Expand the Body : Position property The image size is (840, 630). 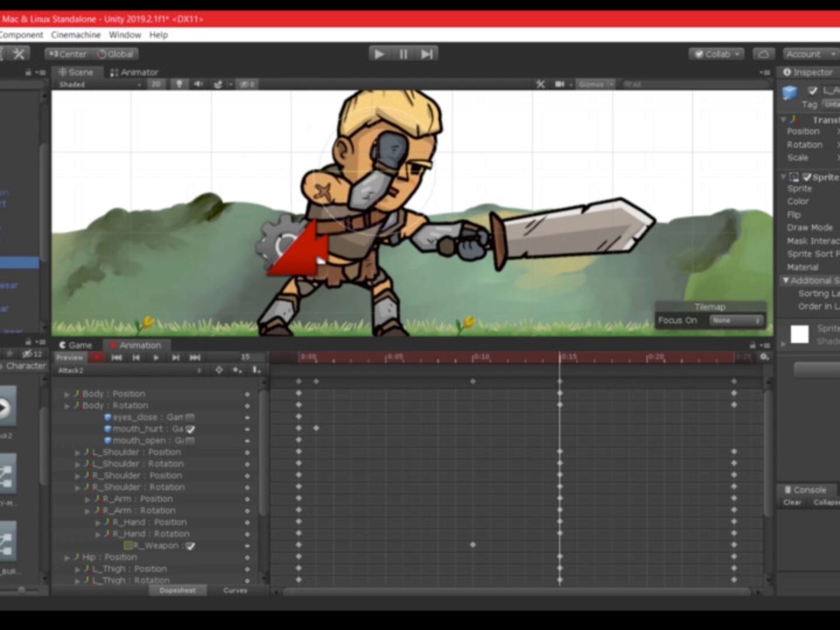[67, 394]
